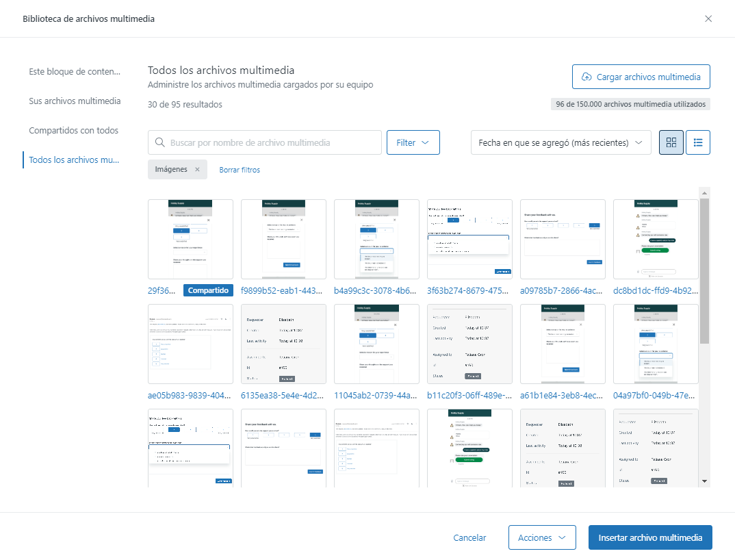Switch to grid view icon

(671, 142)
